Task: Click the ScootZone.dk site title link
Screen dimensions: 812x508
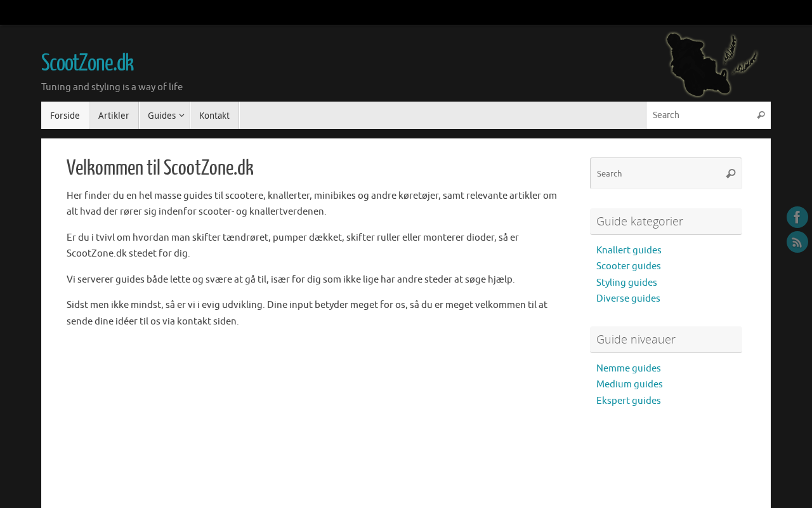Action: (88, 63)
